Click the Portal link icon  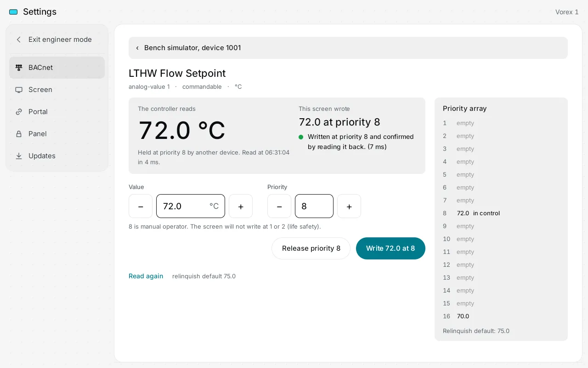pos(19,112)
